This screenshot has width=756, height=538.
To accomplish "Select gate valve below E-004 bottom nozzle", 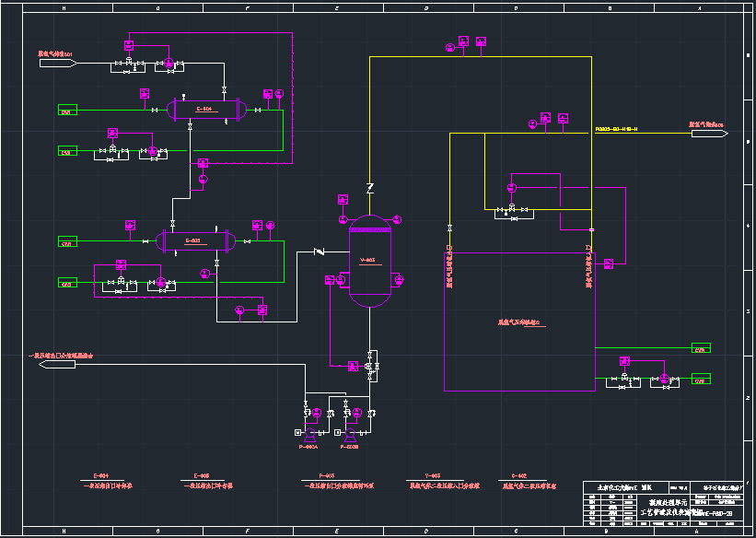I will [x=190, y=127].
